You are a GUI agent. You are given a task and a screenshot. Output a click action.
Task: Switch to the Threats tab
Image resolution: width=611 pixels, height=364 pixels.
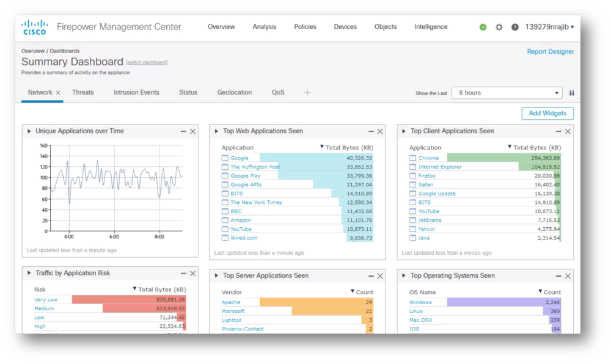(x=83, y=93)
